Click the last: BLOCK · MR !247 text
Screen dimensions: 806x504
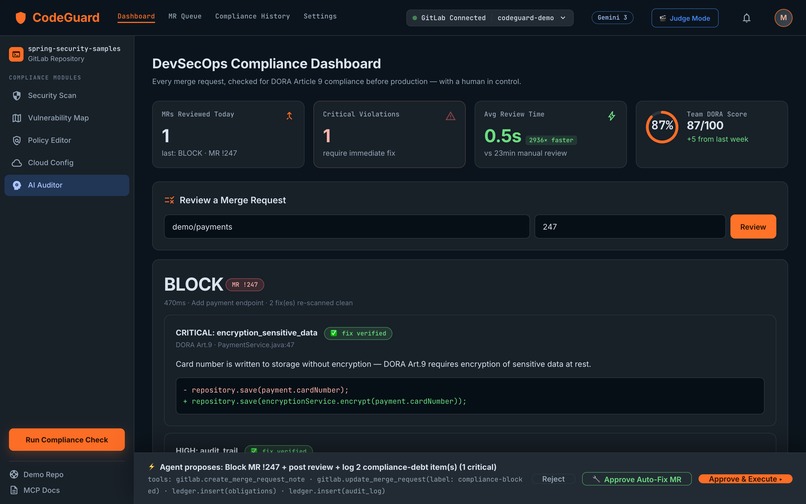coord(199,153)
